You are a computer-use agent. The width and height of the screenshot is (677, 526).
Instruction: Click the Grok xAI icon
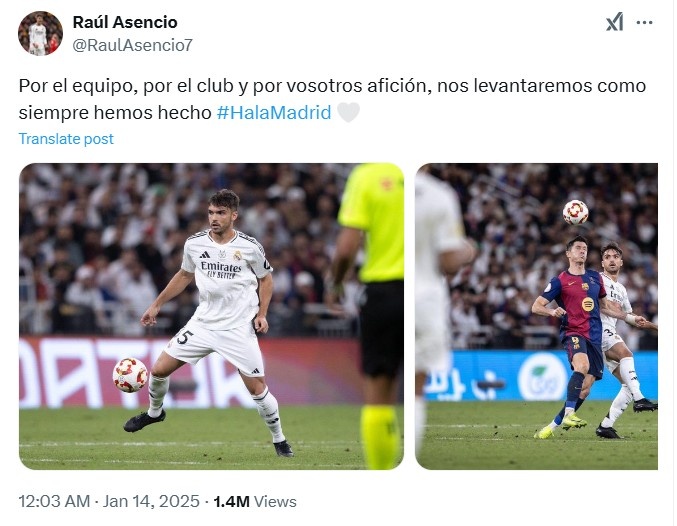pyautogui.click(x=614, y=22)
